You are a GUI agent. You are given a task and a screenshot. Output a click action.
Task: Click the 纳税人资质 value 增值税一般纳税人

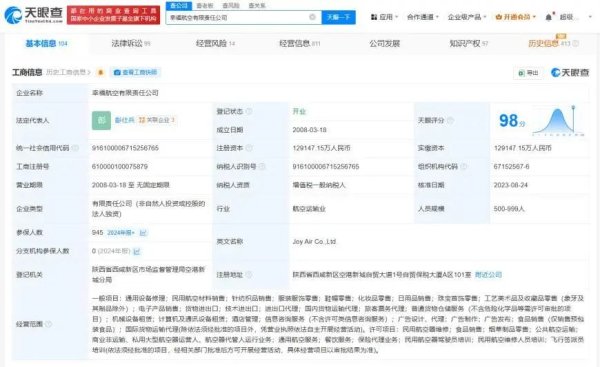tap(319, 185)
